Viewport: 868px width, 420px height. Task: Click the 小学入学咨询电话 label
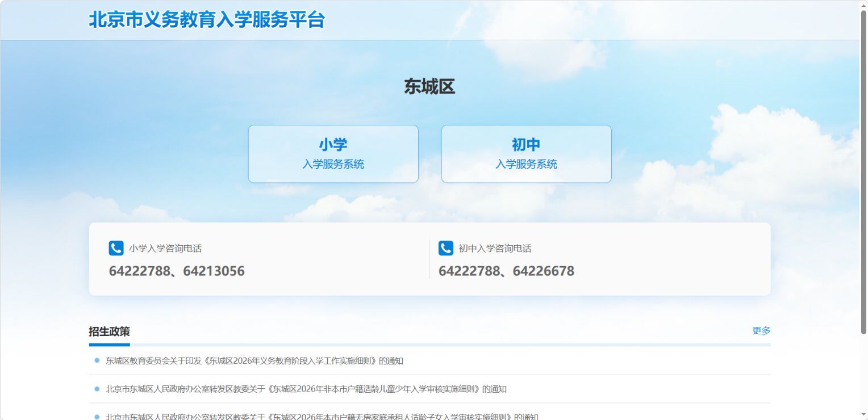coord(165,249)
